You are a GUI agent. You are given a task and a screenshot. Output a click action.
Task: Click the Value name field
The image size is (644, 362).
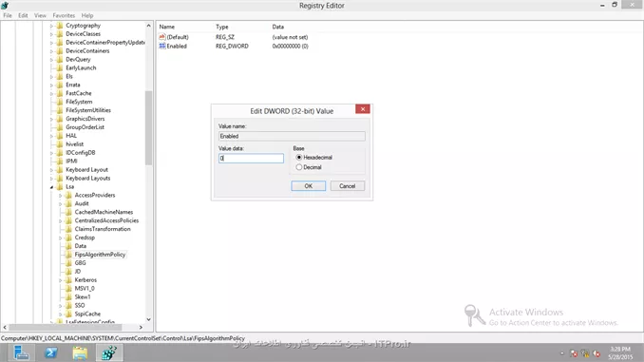click(x=292, y=136)
